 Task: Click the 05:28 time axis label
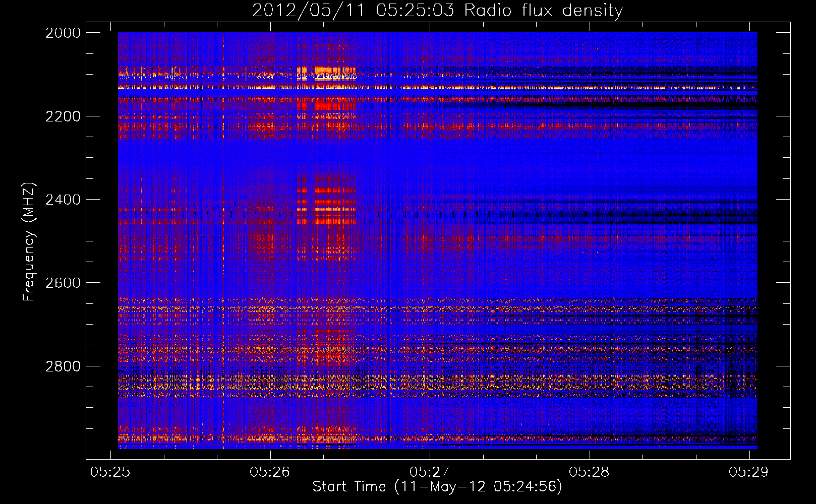click(x=589, y=472)
